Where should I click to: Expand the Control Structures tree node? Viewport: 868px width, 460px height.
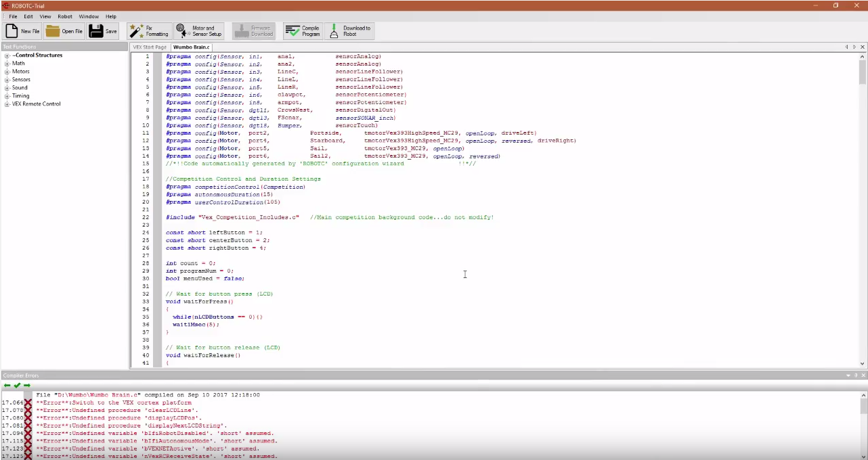(x=7, y=55)
